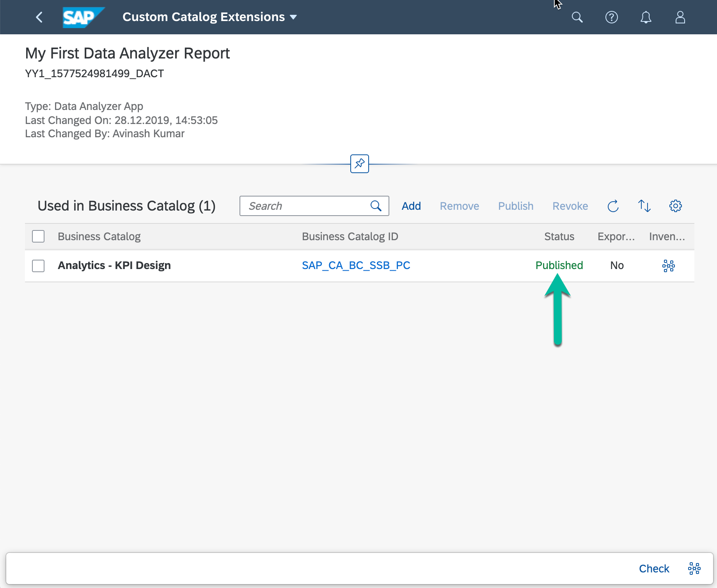This screenshot has height=588, width=717.
Task: Open the SAP_CA_BC_SSB_PC catalog link
Action: coord(356,265)
